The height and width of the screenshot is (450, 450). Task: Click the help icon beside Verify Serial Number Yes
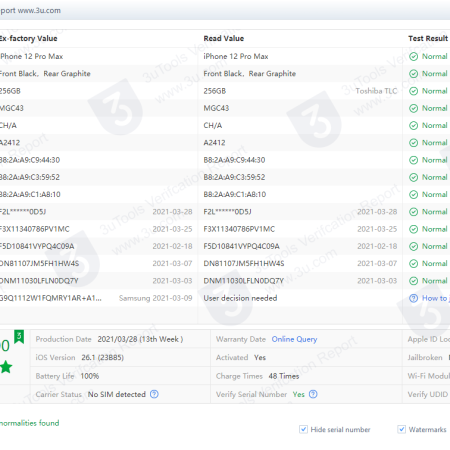pyautogui.click(x=313, y=394)
